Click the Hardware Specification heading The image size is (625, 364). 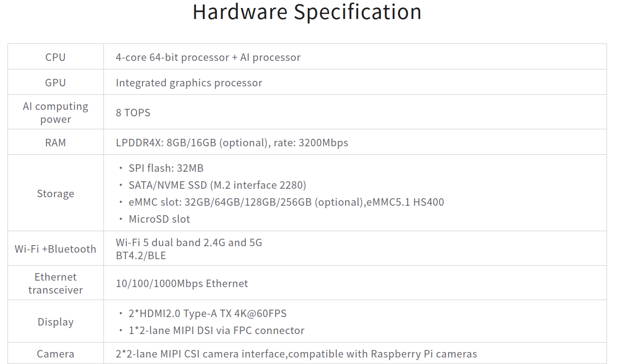[x=307, y=12]
